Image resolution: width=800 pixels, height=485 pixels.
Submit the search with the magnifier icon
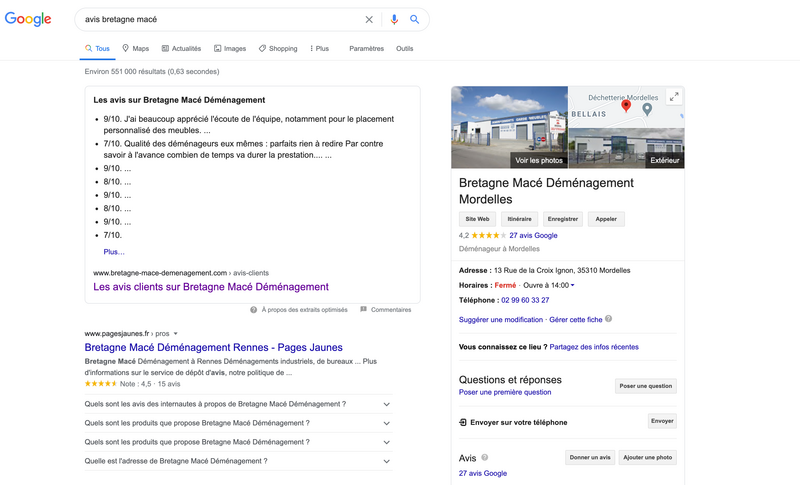point(414,19)
